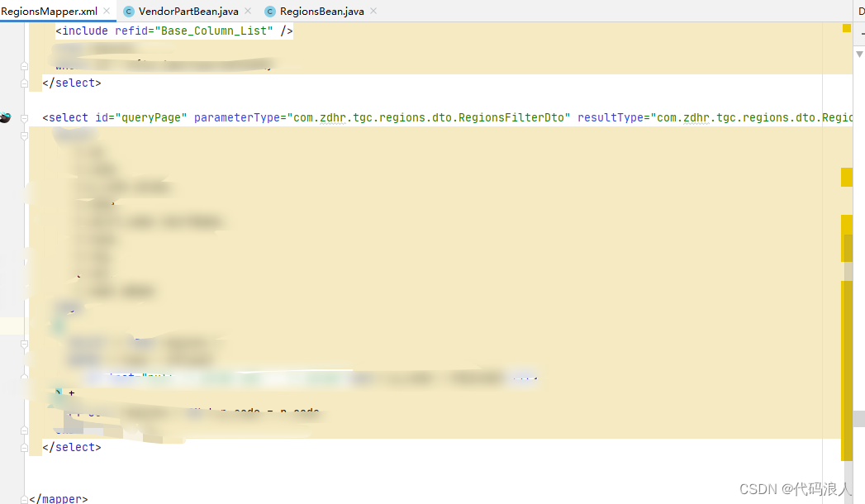The image size is (865, 504).
Task: Click the scrollbar down-arrow triangle at right edge
Action: click(x=859, y=54)
